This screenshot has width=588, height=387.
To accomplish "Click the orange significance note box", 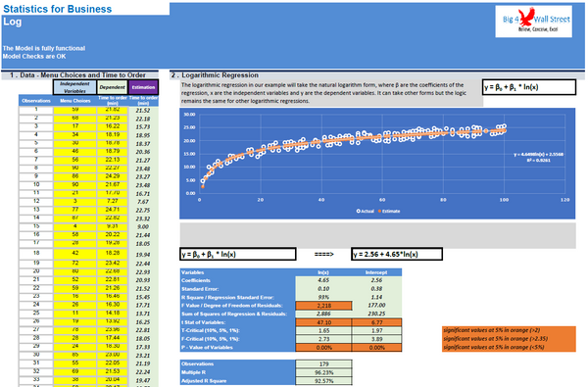I will 509,339.
